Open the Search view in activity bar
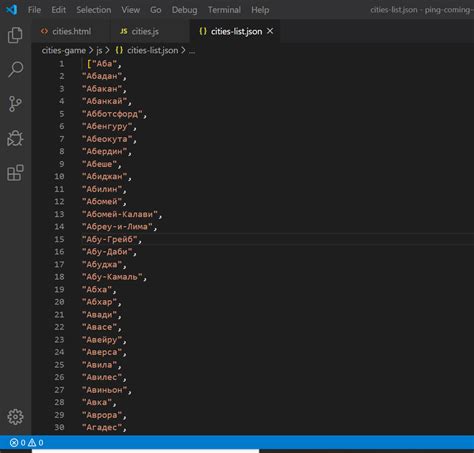 pos(15,69)
